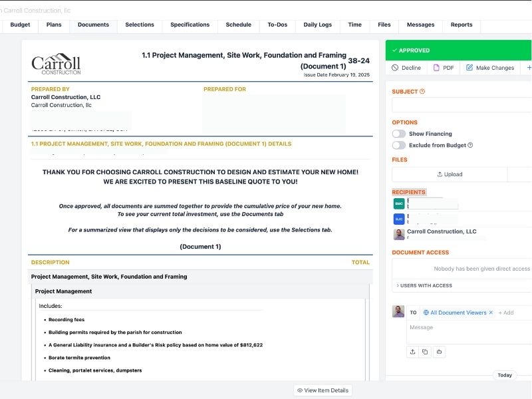Click the blue BJC recipient avatar
Viewport: 532px width, 399px height.
click(x=399, y=219)
